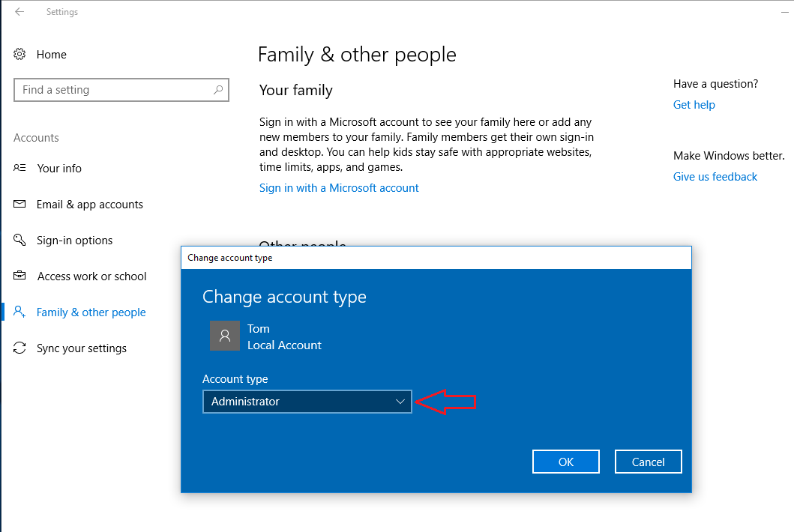Click the Tom account name text

click(x=258, y=328)
